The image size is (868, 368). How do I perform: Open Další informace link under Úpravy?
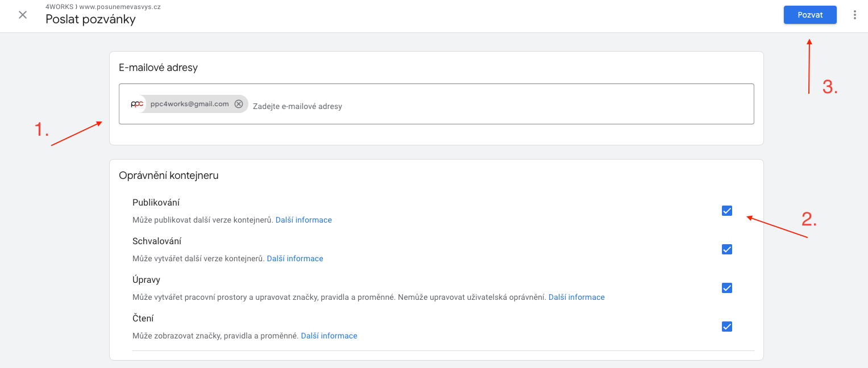pos(576,297)
